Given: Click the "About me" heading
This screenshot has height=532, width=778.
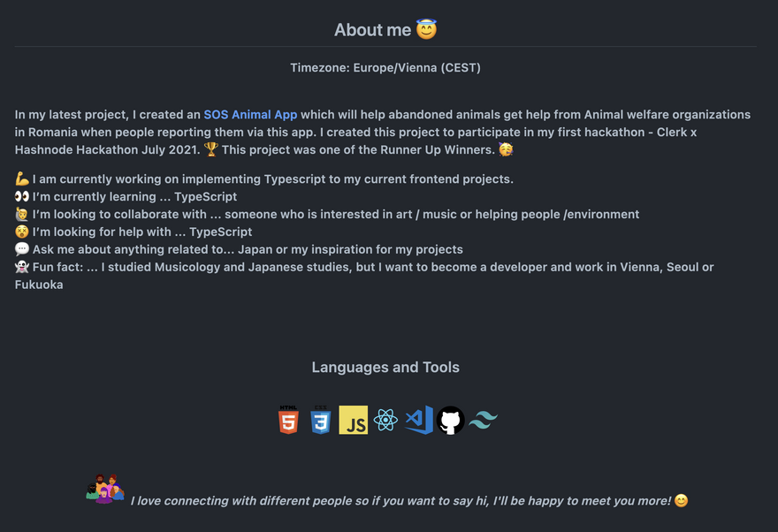Looking at the screenshot, I should pyautogui.click(x=372, y=30).
